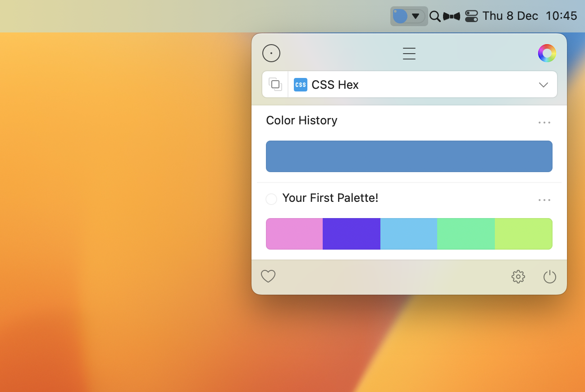Click the Thu 8 Dec 10:45 clock
Image resolution: width=585 pixels, height=392 pixels.
(x=530, y=16)
